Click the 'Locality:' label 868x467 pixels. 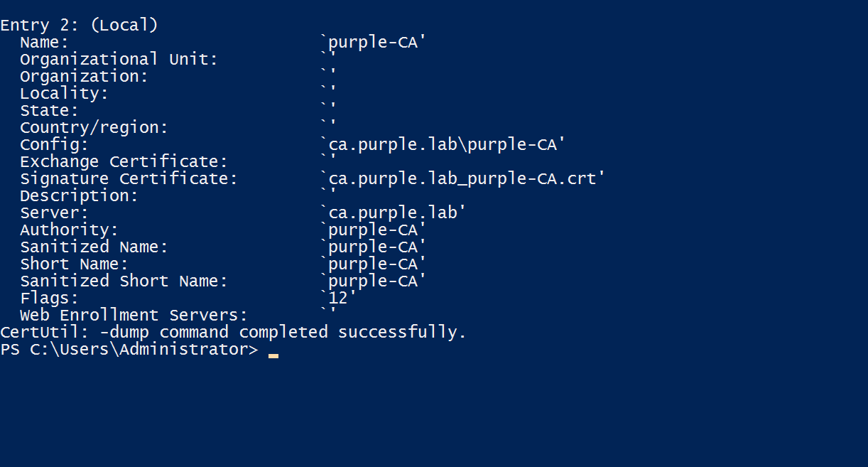tap(64, 94)
